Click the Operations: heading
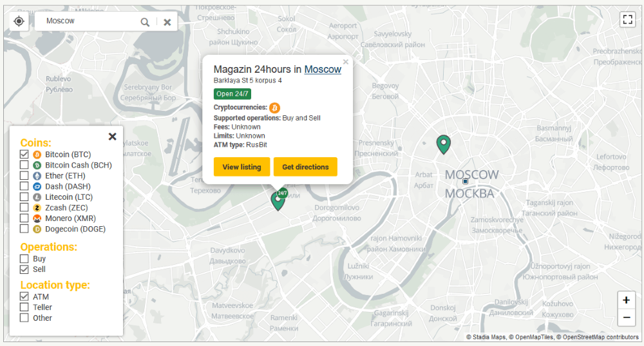The height and width of the screenshot is (346, 644). 48,247
